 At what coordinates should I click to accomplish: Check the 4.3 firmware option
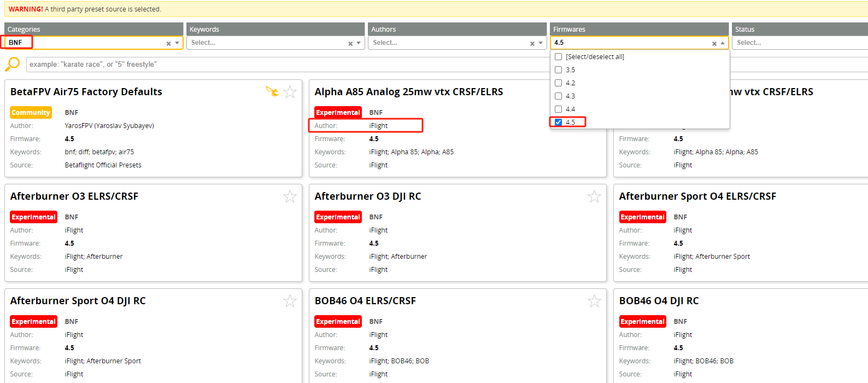tap(559, 96)
